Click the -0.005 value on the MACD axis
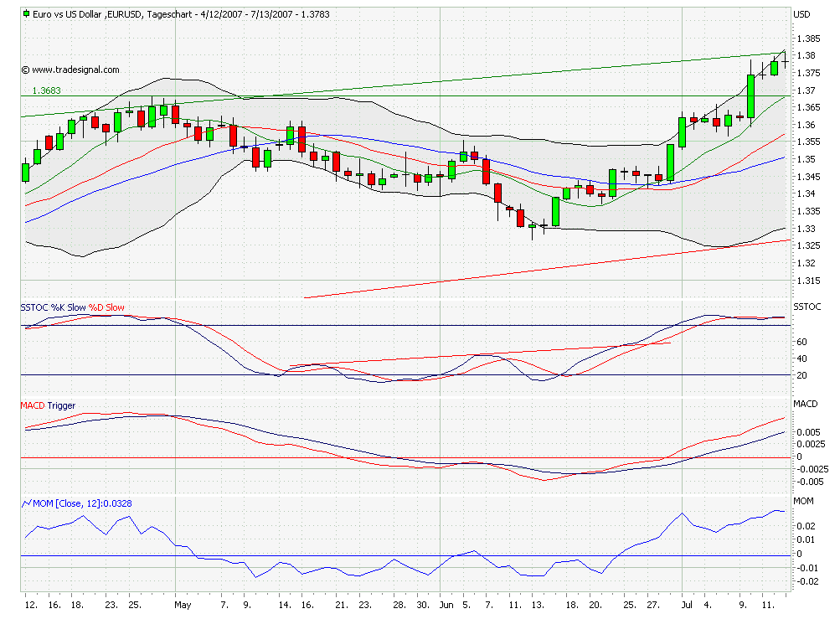Viewport: 840px width, 619px height. (811, 482)
